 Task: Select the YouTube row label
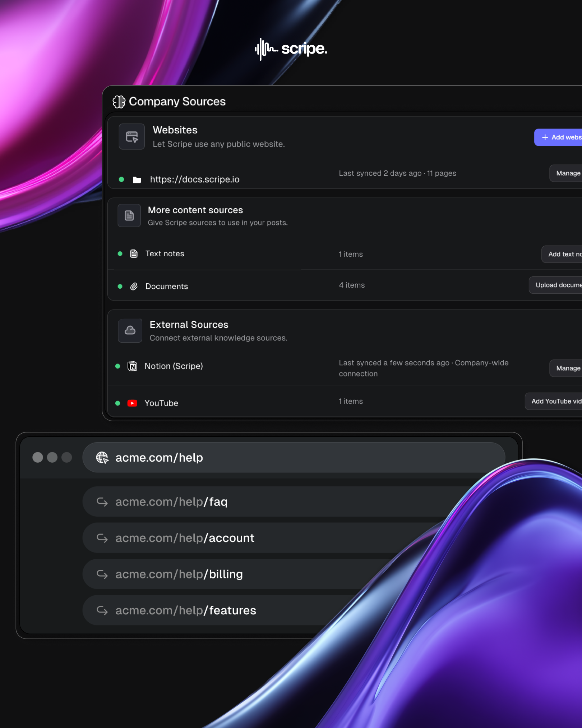(161, 403)
